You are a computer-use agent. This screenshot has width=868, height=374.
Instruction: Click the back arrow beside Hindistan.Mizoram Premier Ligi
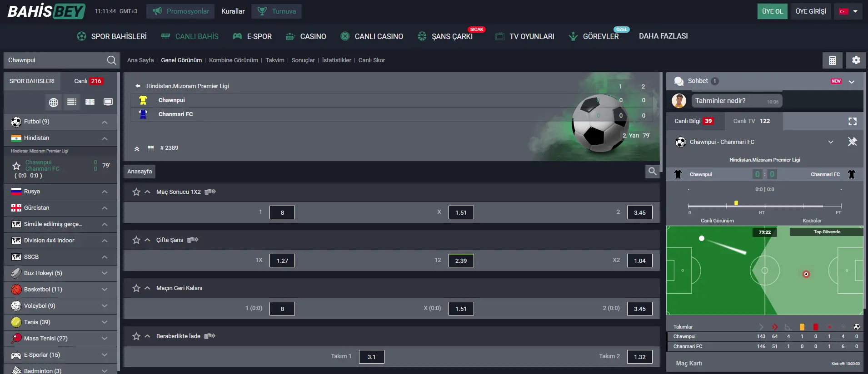pyautogui.click(x=138, y=86)
